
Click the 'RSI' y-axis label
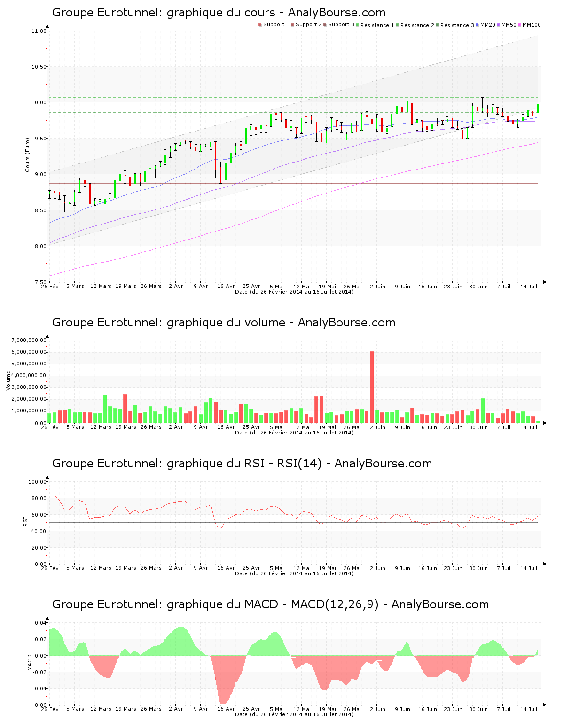[x=25, y=521]
